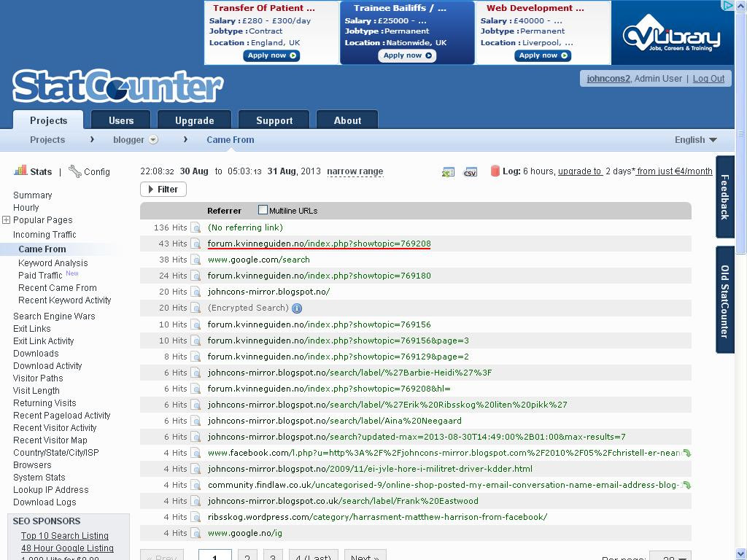Open the English language dropdown

click(x=695, y=140)
